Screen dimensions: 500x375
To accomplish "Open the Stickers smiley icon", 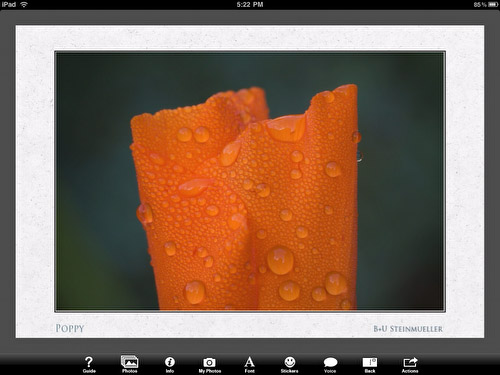I will (x=289, y=365).
